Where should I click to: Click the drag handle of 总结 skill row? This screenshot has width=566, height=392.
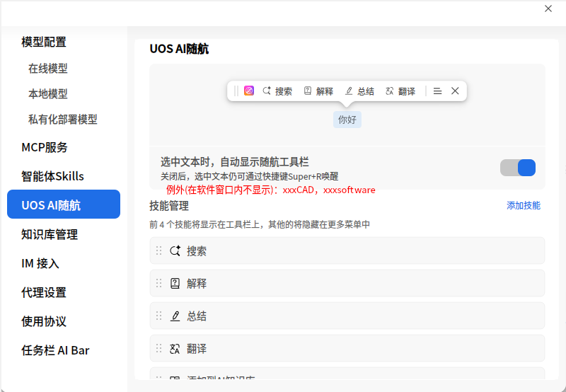pyautogui.click(x=158, y=316)
